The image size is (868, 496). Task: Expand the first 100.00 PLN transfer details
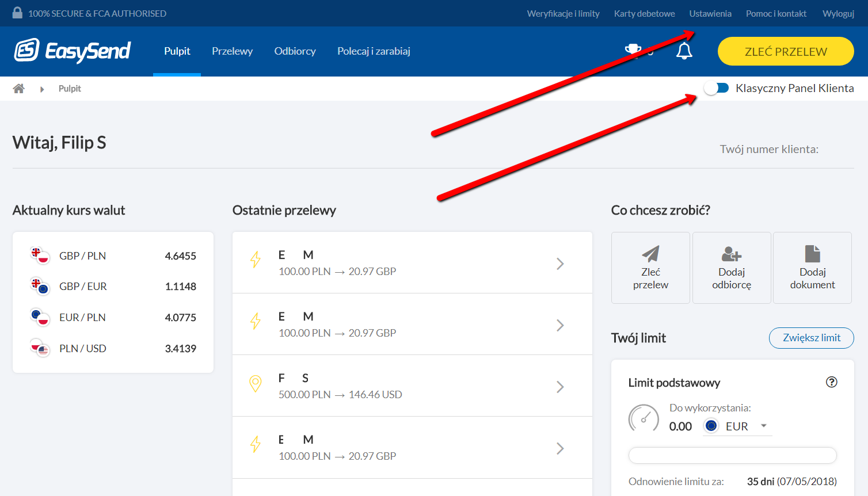pos(559,264)
